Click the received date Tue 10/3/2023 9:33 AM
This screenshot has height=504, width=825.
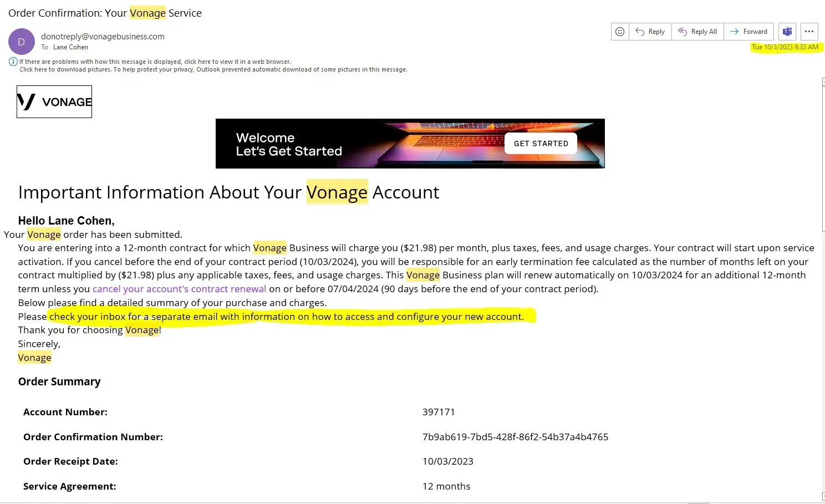[785, 47]
